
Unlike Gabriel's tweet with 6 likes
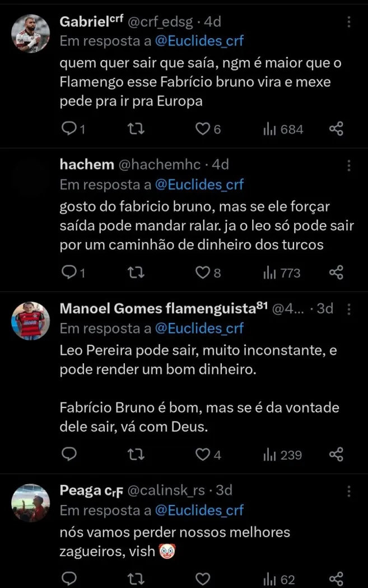pos(202,129)
